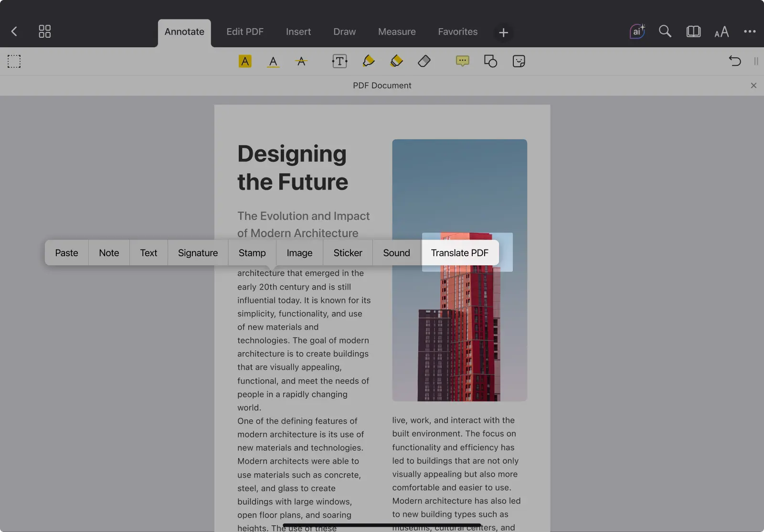This screenshot has height=532, width=764.
Task: Add a new toolbar tab
Action: pyautogui.click(x=503, y=32)
